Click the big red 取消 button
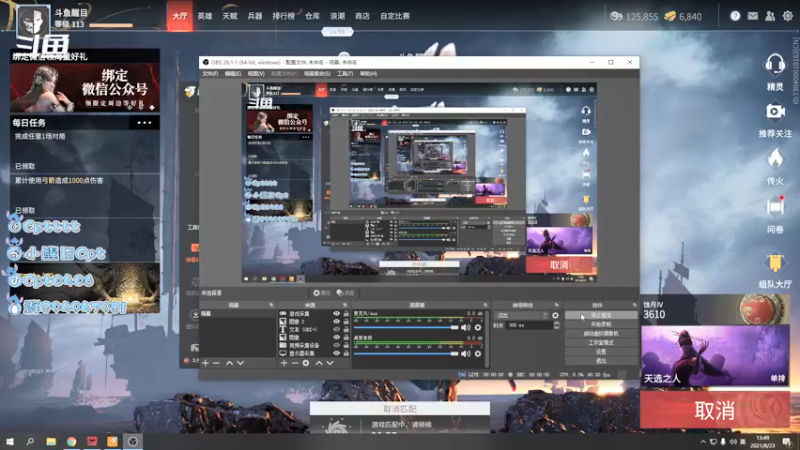The height and width of the screenshot is (450, 800). pos(714,410)
